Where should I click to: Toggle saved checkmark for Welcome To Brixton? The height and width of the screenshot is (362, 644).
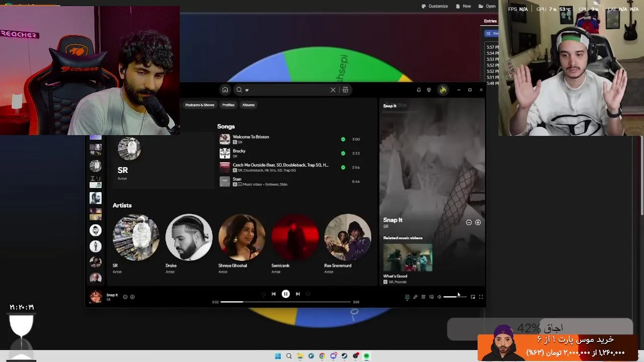click(343, 139)
